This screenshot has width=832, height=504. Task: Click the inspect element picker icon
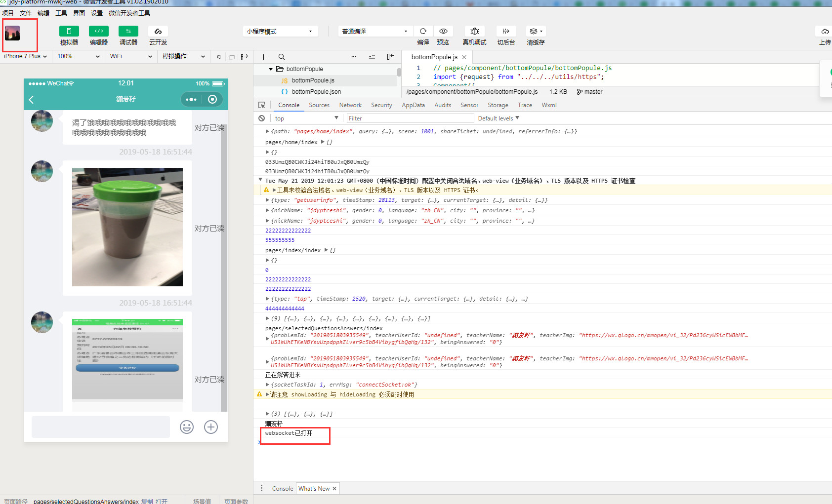pos(262,105)
